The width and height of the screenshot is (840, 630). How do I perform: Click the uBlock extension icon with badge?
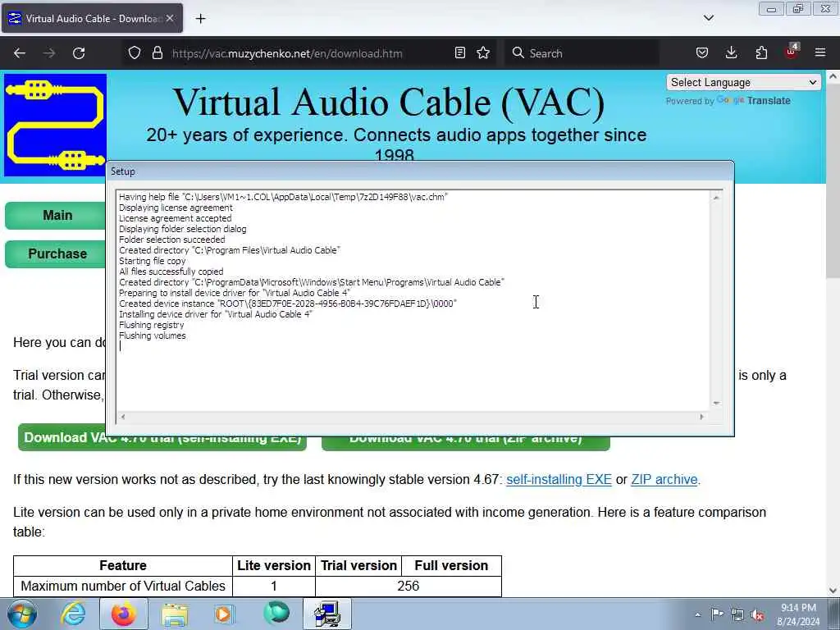792,52
